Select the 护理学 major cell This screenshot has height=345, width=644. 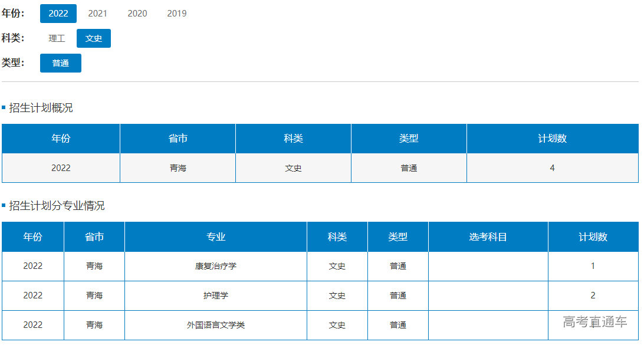pos(216,295)
